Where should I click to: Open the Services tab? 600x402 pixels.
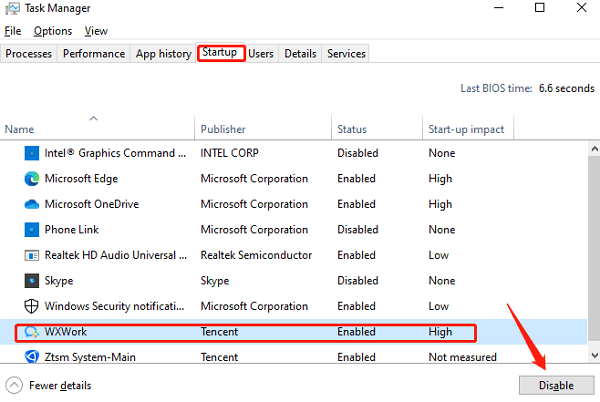pos(346,53)
